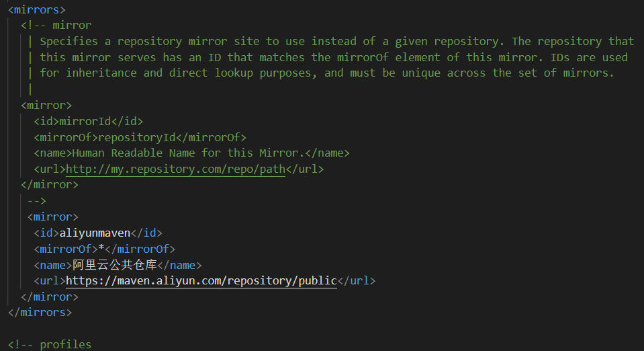Image resolution: width=644 pixels, height=351 pixels.
Task: Click the closing mirror tag below aliyun URL
Action: 50,297
